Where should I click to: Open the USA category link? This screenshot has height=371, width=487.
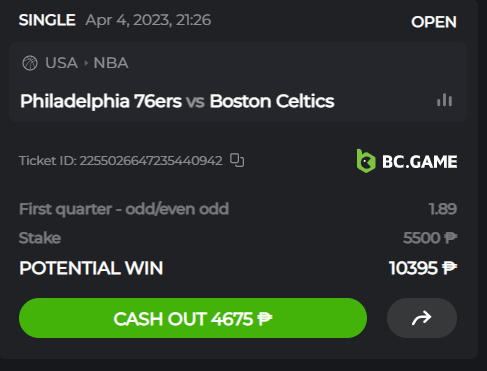click(62, 63)
